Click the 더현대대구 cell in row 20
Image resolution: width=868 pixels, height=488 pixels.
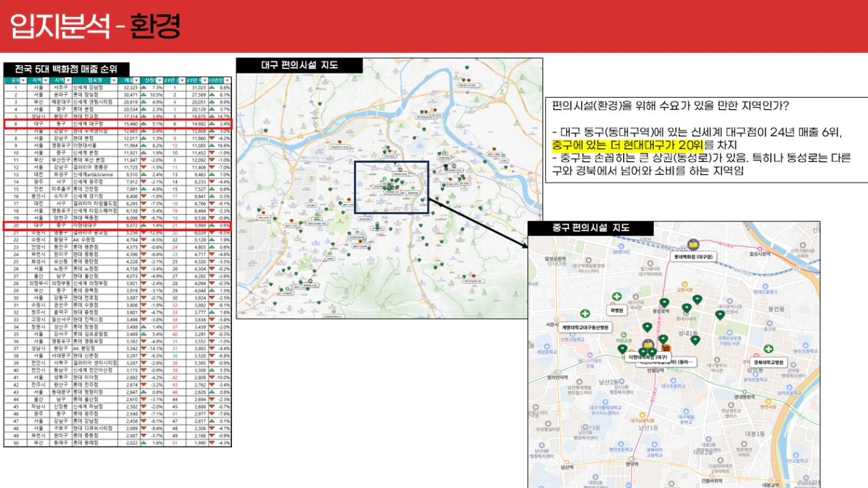click(96, 225)
